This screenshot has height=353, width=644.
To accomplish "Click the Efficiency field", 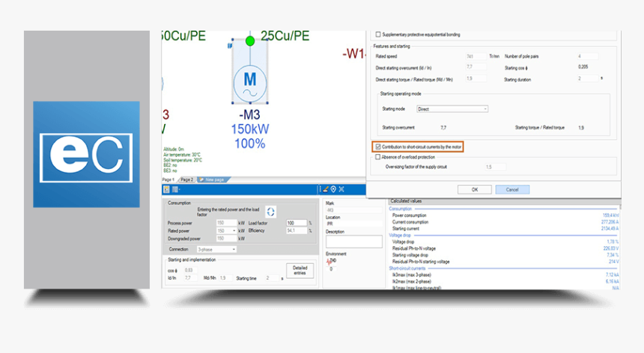I will pyautogui.click(x=297, y=231).
